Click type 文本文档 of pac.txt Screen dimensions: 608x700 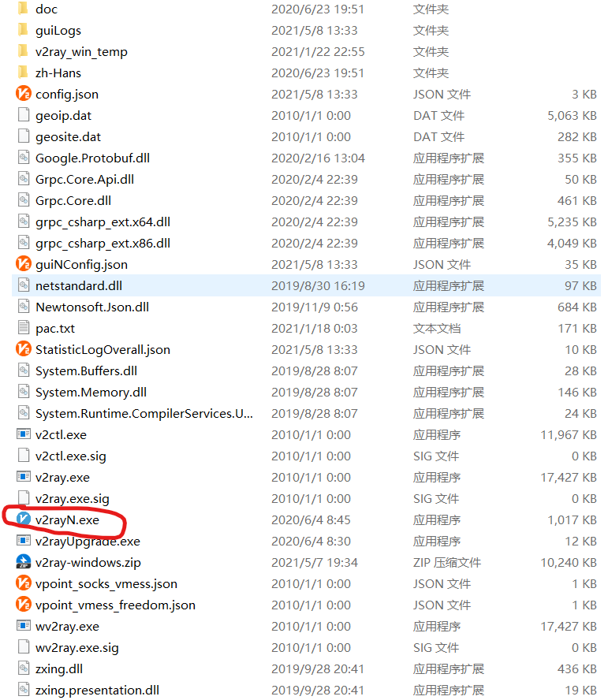point(436,329)
